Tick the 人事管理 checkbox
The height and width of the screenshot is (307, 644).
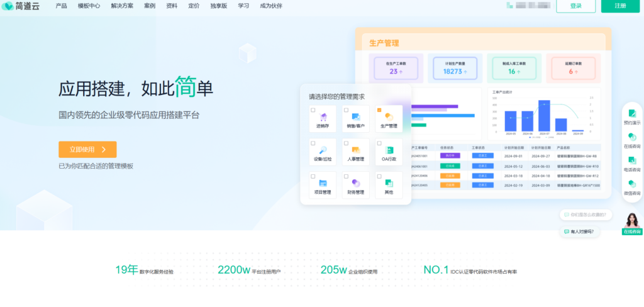coord(346,143)
